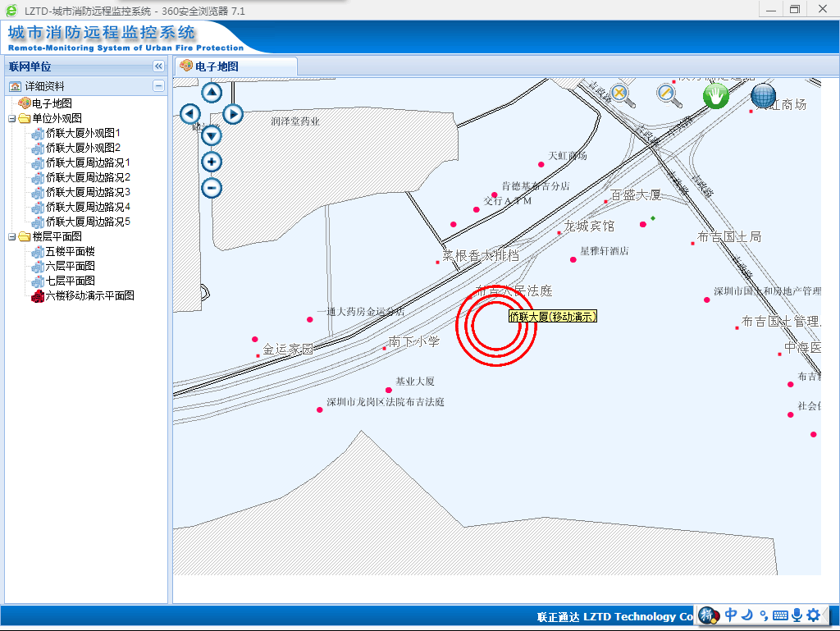Collapse the 详细资料 section

click(x=158, y=86)
